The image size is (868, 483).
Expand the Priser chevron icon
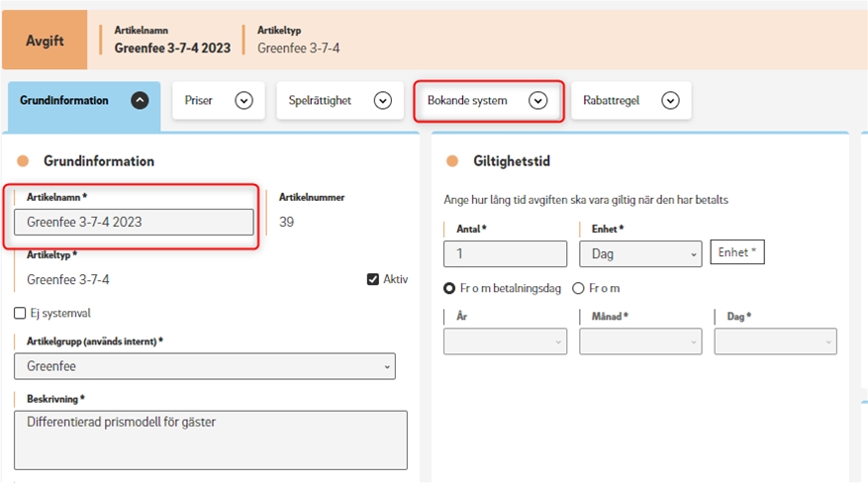tap(243, 100)
